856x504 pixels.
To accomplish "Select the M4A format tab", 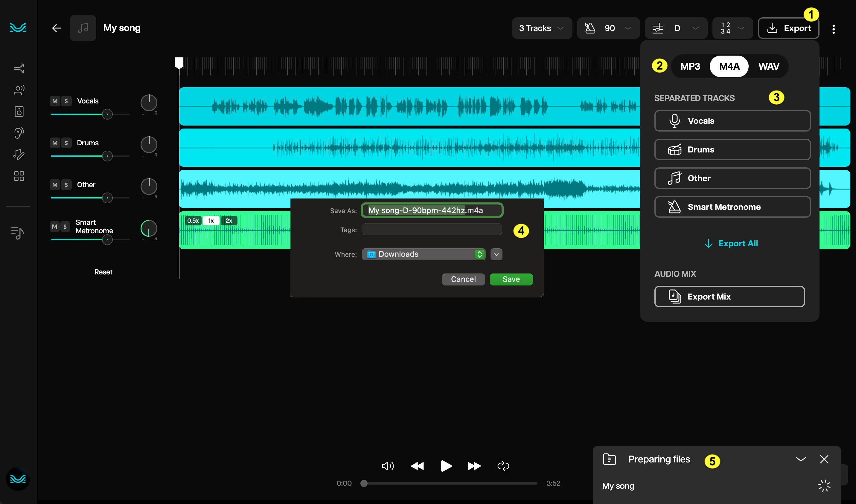I will tap(729, 66).
